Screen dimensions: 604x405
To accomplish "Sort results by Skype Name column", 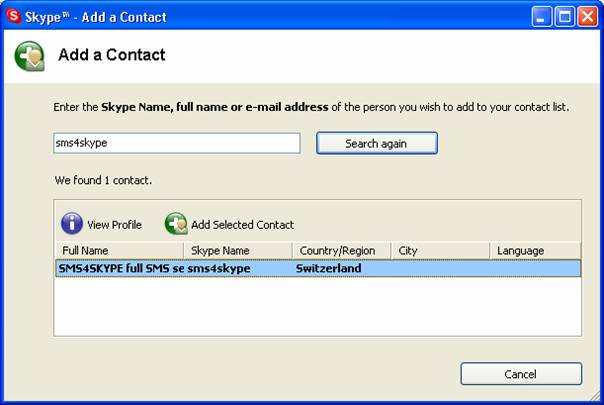I will tap(238, 251).
